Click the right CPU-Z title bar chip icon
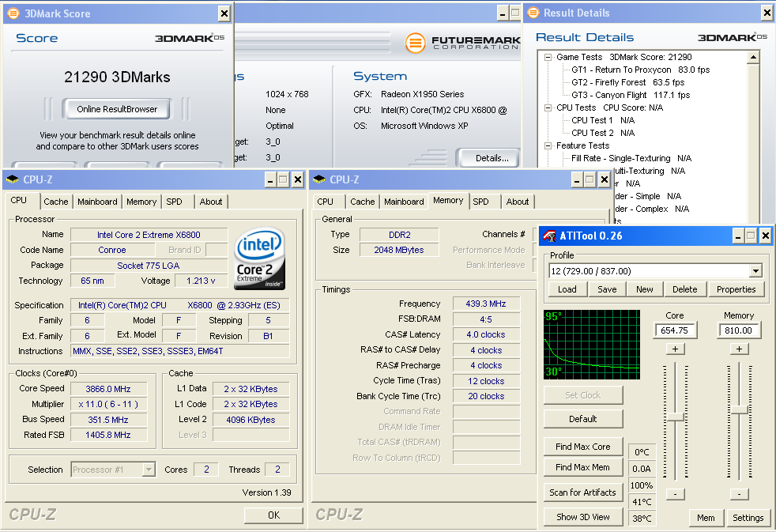776x532 pixels. click(x=320, y=179)
